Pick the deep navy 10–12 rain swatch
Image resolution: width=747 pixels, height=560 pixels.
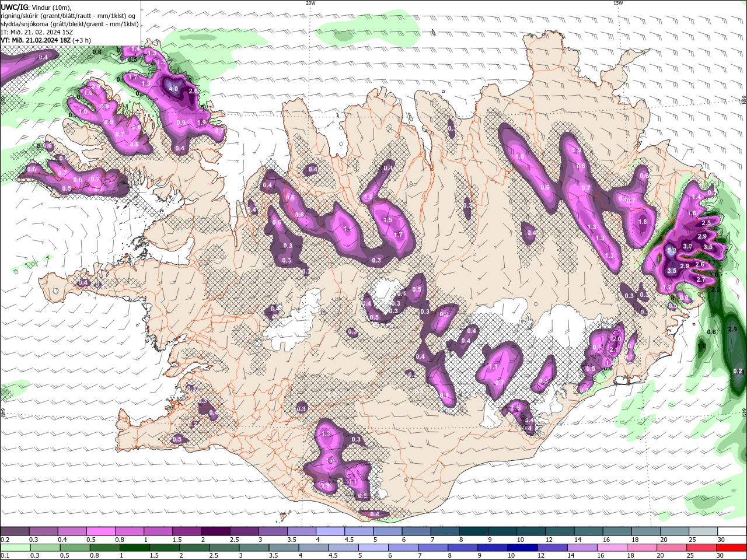[x=522, y=548]
